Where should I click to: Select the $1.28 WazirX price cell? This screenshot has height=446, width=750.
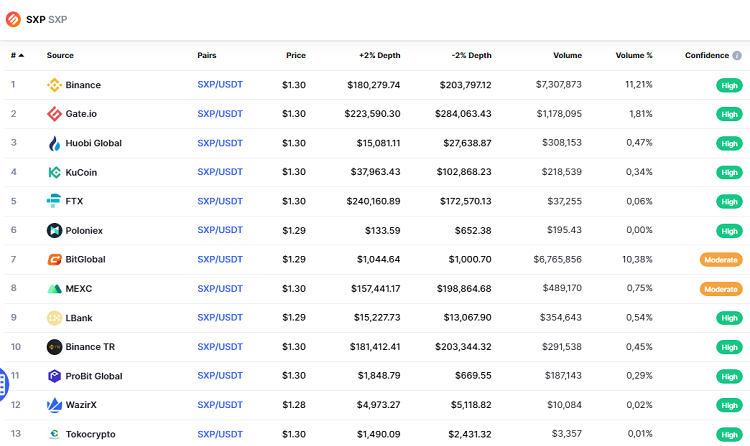(x=294, y=405)
